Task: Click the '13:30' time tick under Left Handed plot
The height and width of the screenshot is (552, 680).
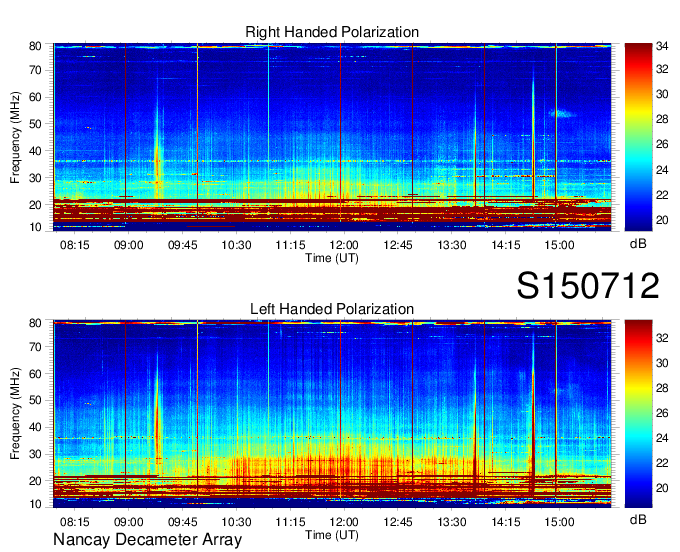Action: (451, 522)
